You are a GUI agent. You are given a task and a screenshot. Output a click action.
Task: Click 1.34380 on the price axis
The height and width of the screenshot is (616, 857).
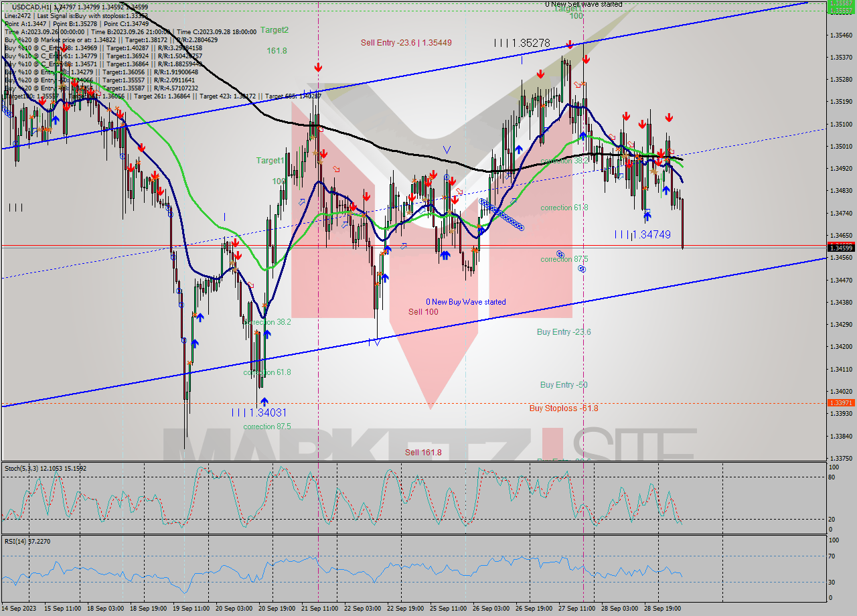(841, 302)
